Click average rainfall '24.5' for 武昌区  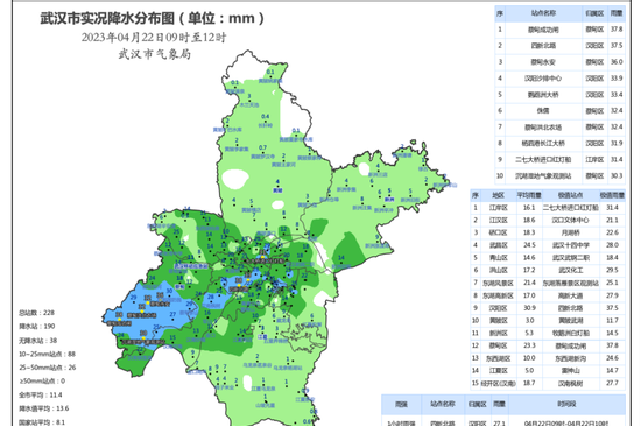pos(529,245)
